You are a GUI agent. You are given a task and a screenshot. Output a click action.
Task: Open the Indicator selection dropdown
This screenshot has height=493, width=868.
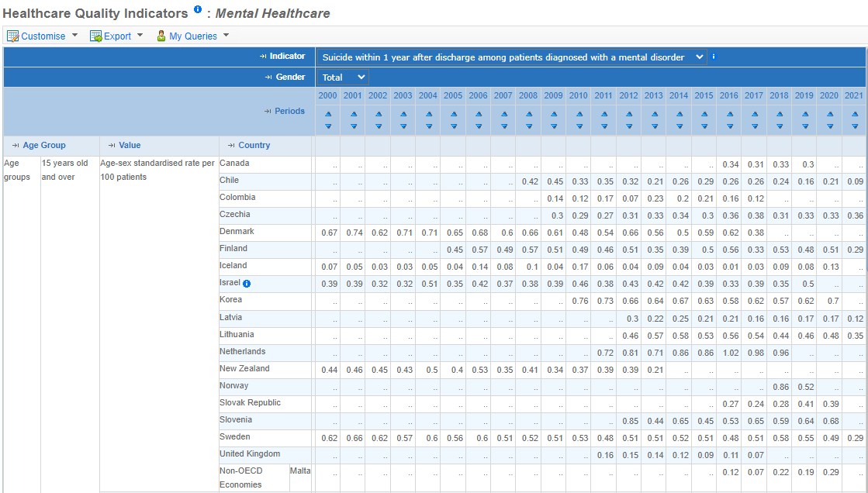[511, 57]
